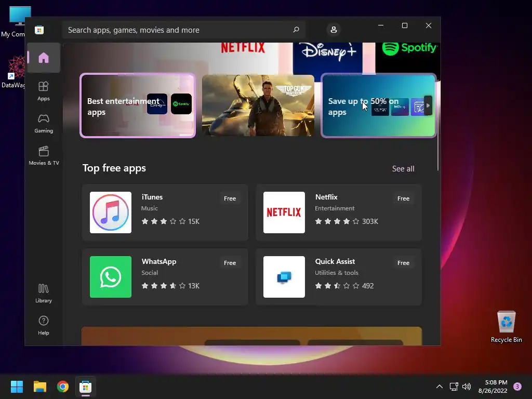
Task: Click the Quick Assist title text
Action: (335, 262)
